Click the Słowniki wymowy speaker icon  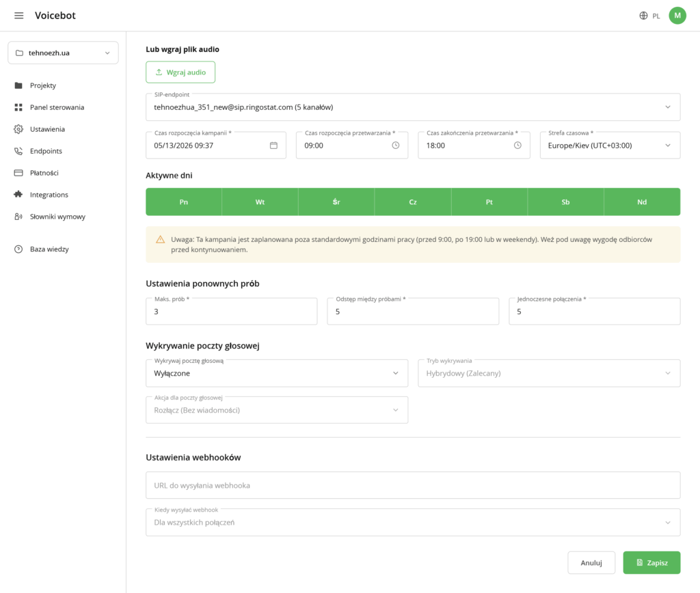coord(18,217)
